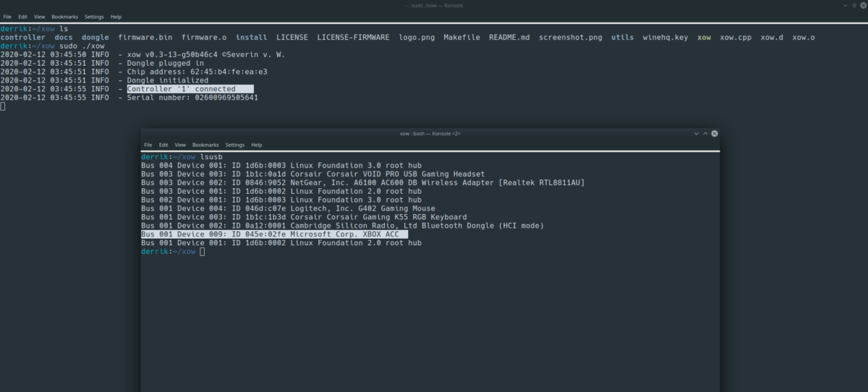Open Bookmarks menu in the Konsole <2> window

click(205, 145)
